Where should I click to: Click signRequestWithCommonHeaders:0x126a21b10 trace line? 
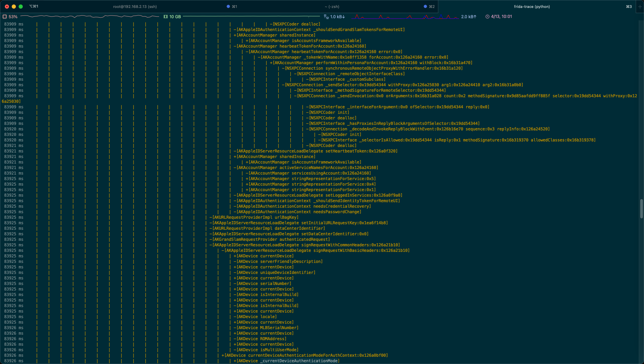tap(304, 245)
